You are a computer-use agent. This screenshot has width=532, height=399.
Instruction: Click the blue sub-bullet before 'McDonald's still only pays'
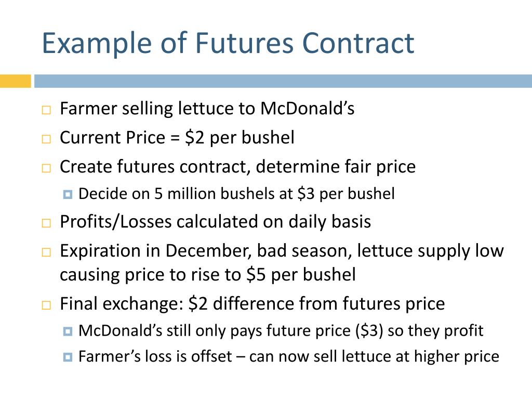tap(68, 331)
